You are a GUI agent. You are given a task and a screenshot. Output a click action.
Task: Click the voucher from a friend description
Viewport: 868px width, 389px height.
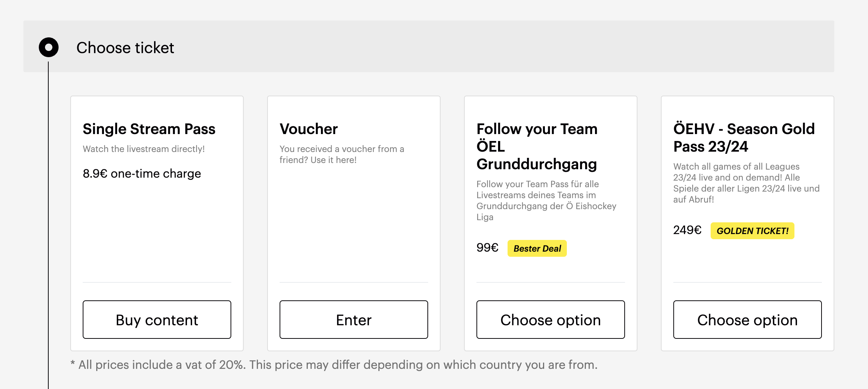(342, 154)
